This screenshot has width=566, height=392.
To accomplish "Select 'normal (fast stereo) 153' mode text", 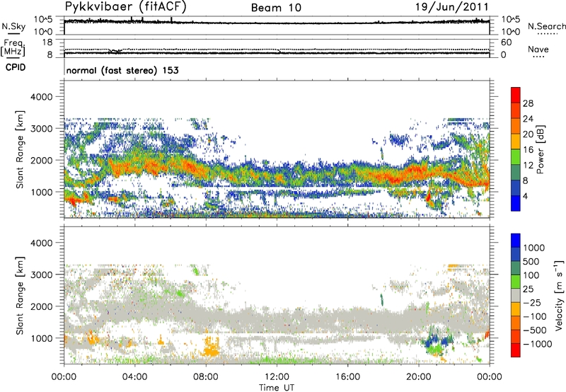I will pos(122,70).
